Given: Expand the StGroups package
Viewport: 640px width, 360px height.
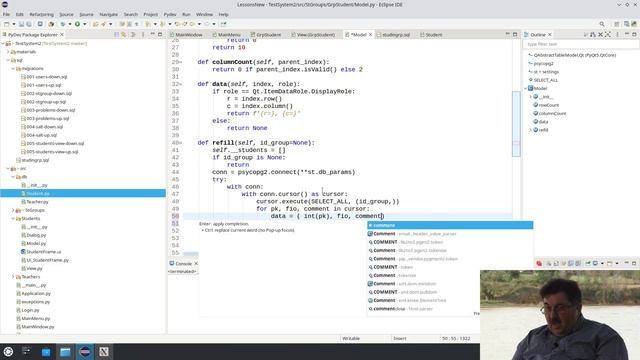Looking at the screenshot, I should click(x=13, y=210).
